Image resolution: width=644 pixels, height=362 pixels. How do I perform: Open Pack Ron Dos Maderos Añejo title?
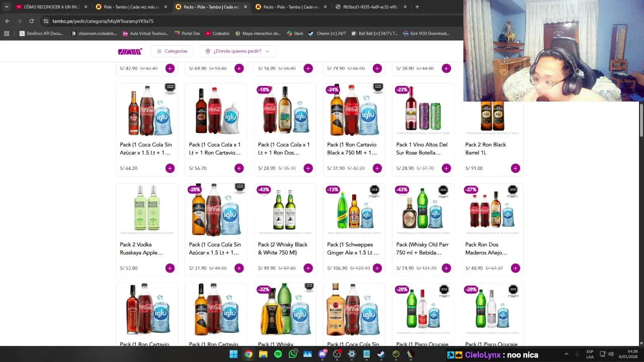tap(486, 249)
